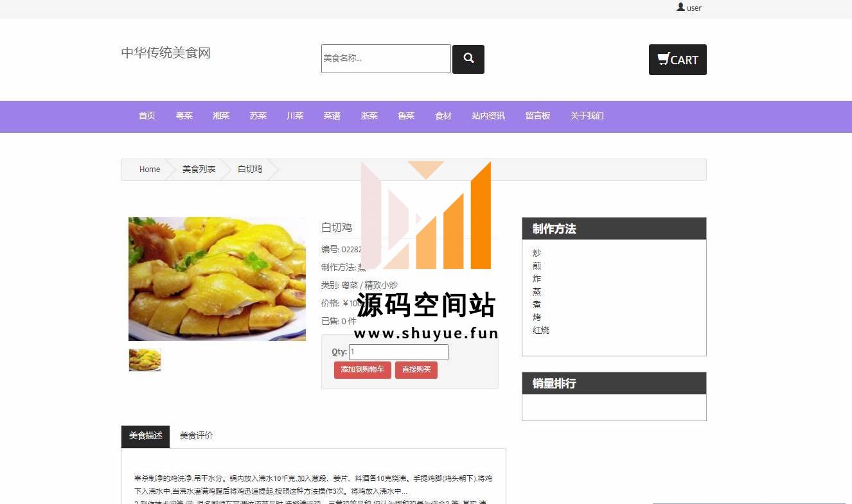Select 煮 under 制作方法
This screenshot has width=852, height=504.
[x=537, y=304]
